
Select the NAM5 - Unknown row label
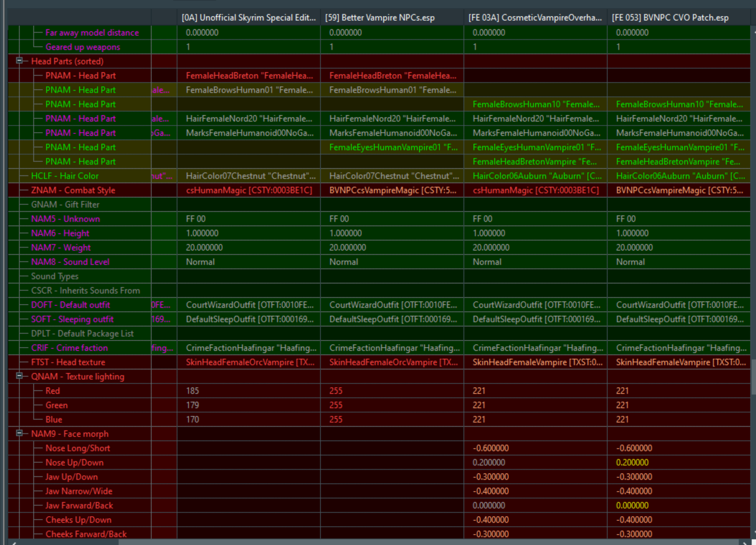coord(66,219)
